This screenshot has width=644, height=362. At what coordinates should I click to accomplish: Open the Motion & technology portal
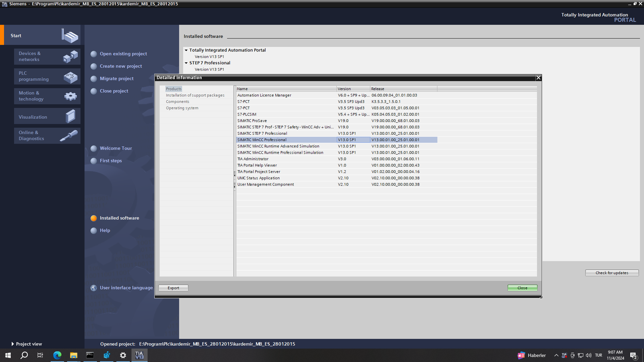pos(47,96)
